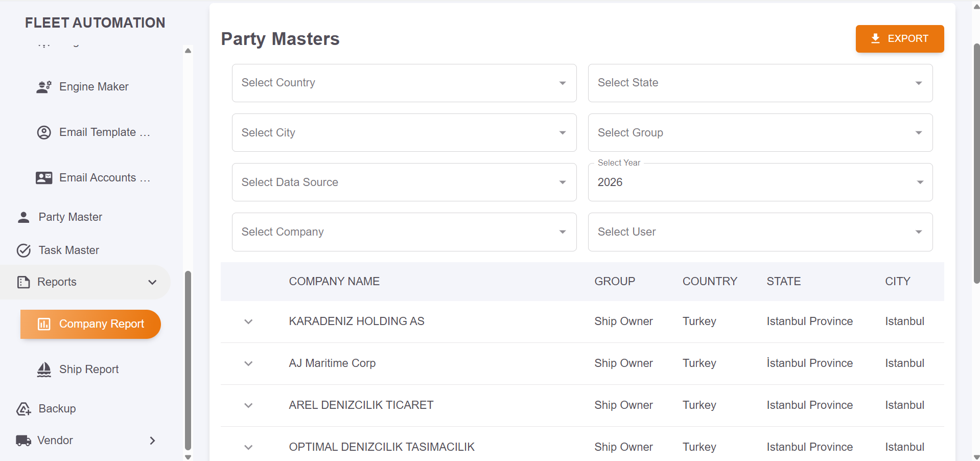This screenshot has width=980, height=461.
Task: Expand the AJ Maritime Corp row
Action: point(248,363)
